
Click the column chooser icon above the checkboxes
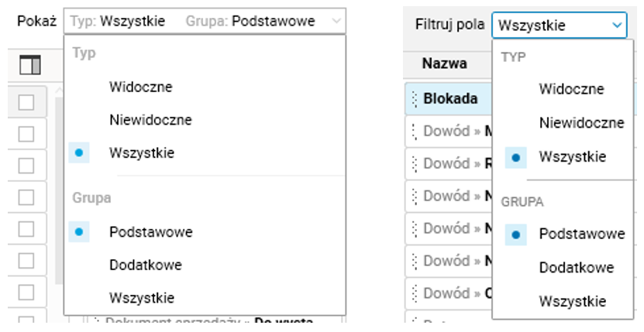point(29,67)
